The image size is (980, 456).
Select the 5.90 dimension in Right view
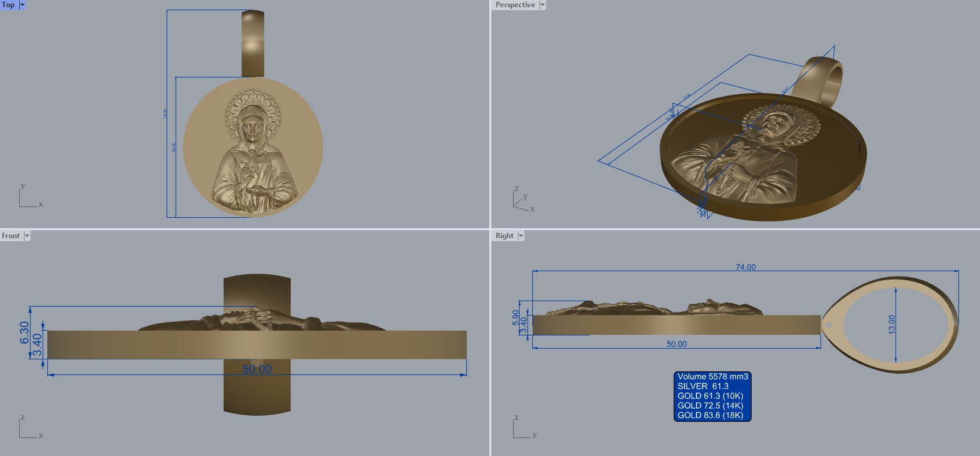click(516, 318)
